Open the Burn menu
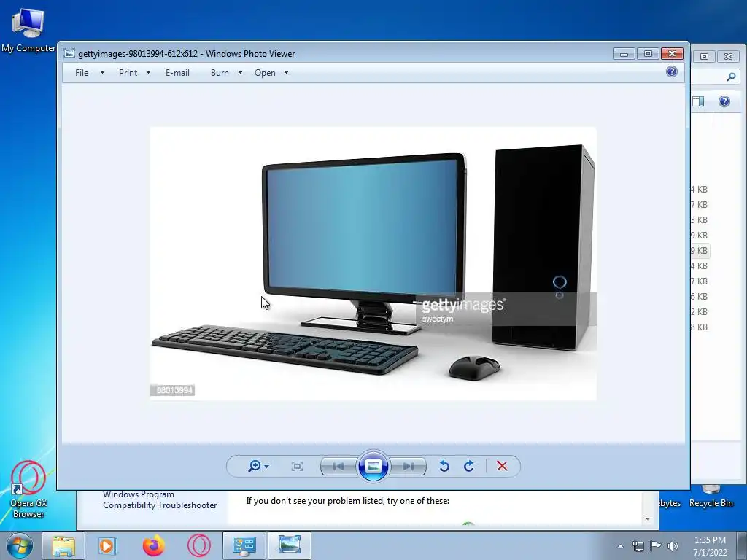This screenshot has height=560, width=747. [220, 73]
